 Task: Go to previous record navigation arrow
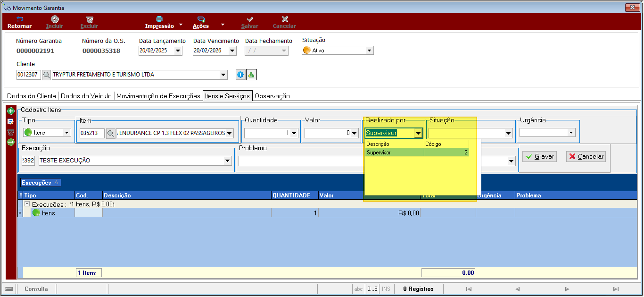pyautogui.click(x=517, y=289)
